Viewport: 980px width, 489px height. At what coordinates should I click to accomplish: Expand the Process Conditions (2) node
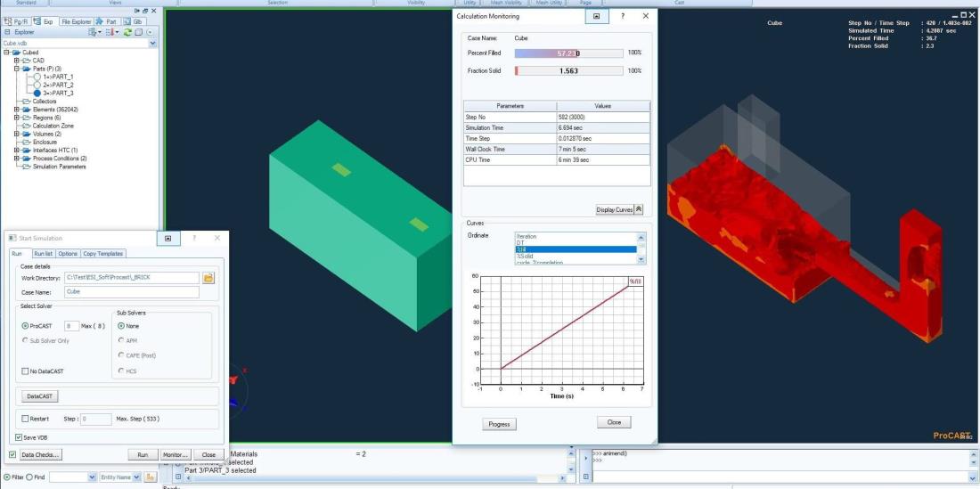coord(17,158)
